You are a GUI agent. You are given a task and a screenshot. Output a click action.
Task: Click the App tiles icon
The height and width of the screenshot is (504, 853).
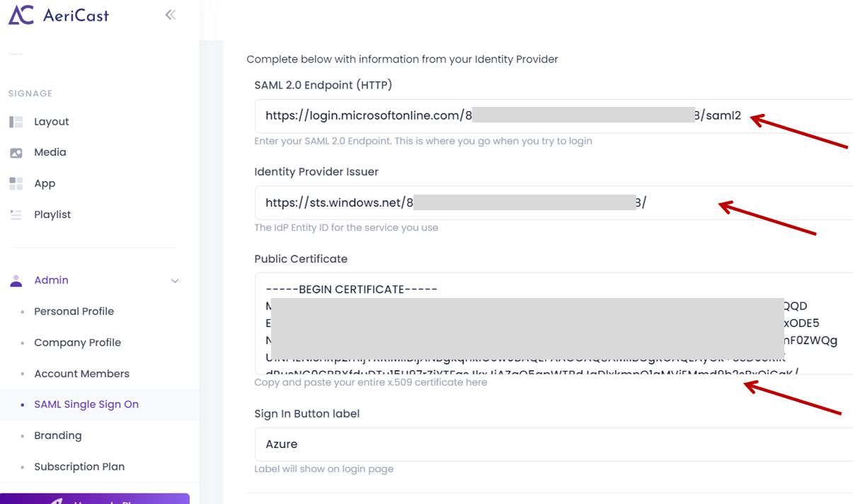pyautogui.click(x=16, y=183)
